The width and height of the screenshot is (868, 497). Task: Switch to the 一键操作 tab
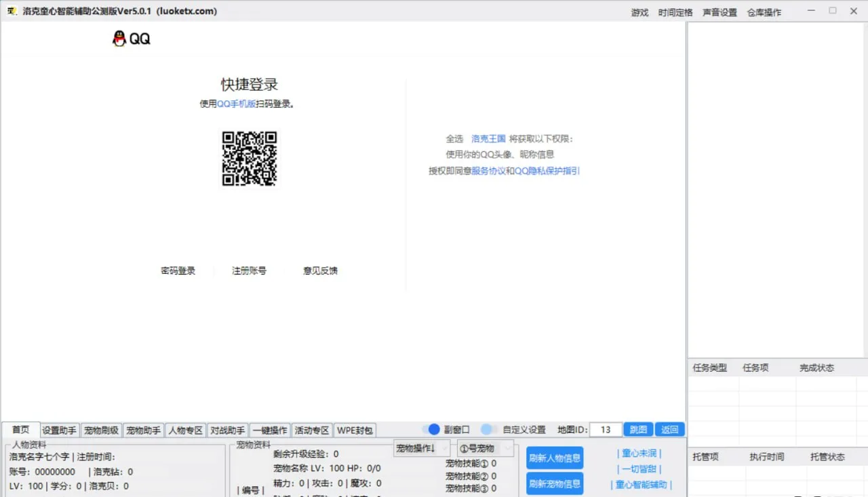pos(270,430)
